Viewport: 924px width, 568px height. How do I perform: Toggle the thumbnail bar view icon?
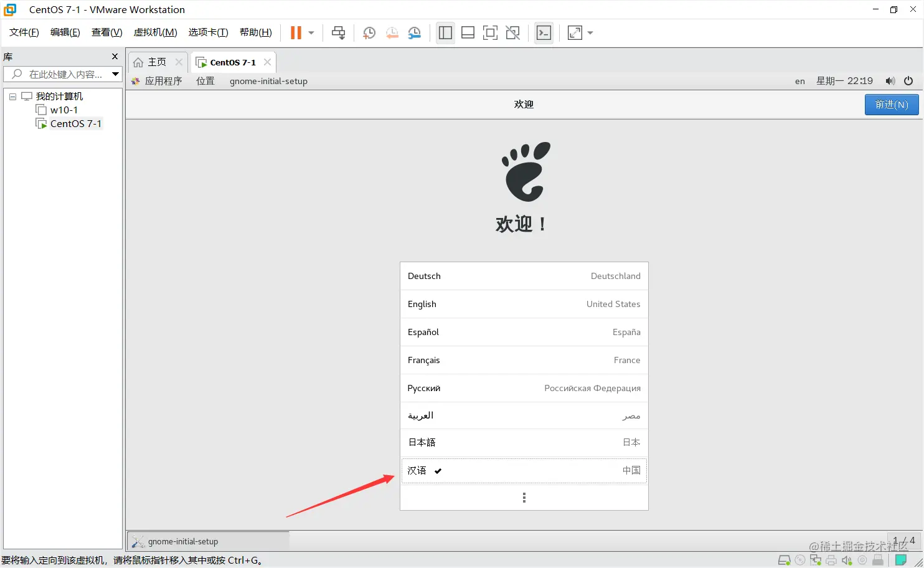click(x=468, y=33)
